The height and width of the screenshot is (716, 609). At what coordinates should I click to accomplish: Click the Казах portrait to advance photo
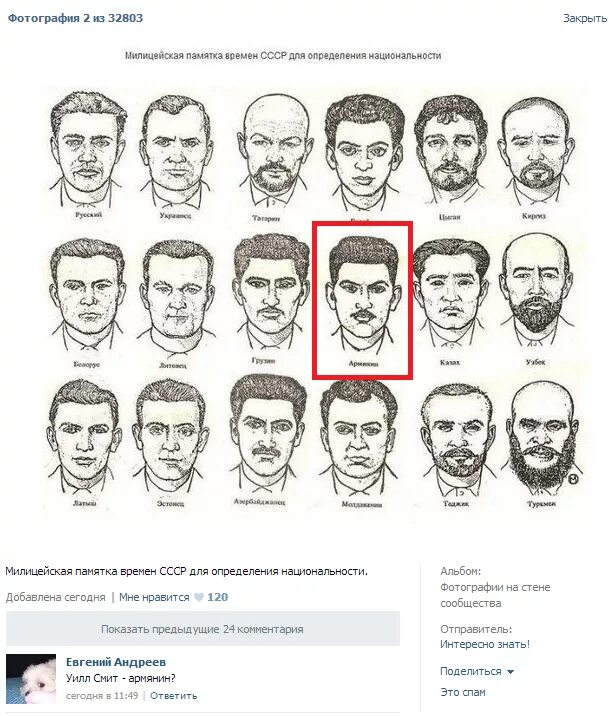click(x=451, y=301)
